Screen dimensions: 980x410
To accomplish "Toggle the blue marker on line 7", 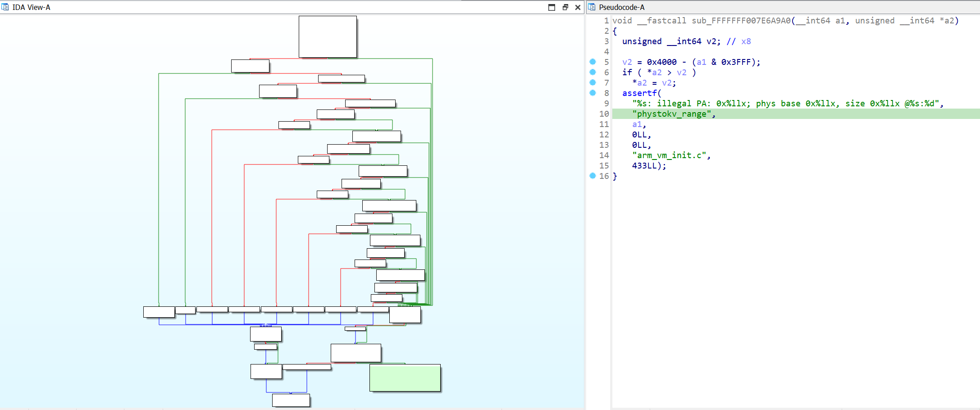I will (x=592, y=82).
